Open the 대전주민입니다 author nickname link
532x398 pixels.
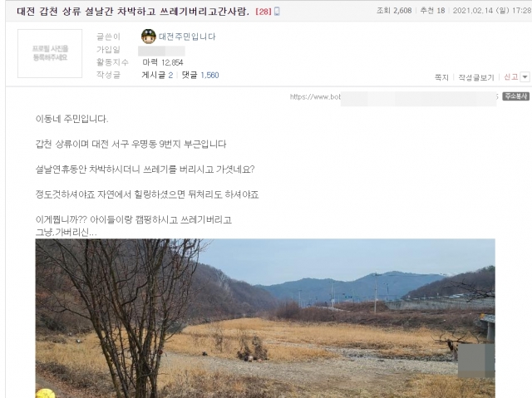[187, 37]
